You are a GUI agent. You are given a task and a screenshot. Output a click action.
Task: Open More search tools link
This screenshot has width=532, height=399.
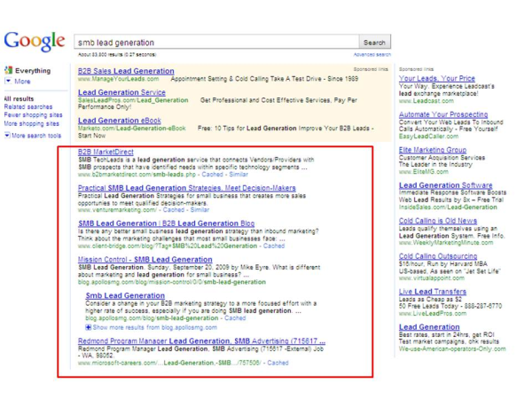tap(36, 136)
